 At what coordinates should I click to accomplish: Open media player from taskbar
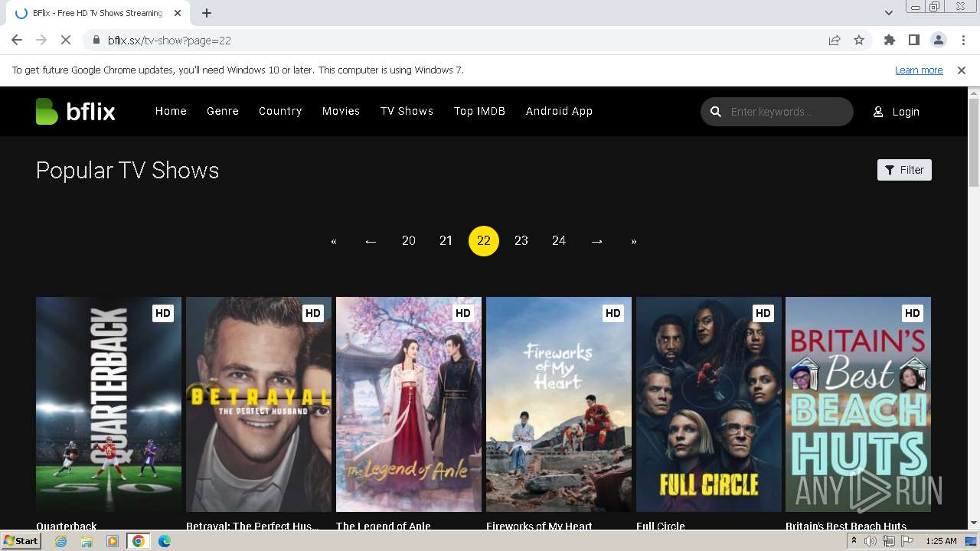click(113, 541)
